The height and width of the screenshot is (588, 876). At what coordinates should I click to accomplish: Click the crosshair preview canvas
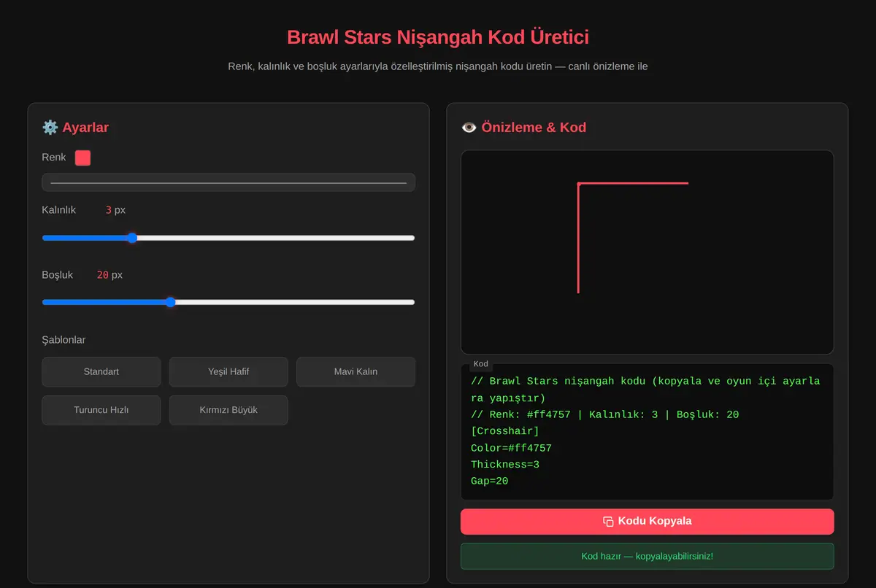647,252
